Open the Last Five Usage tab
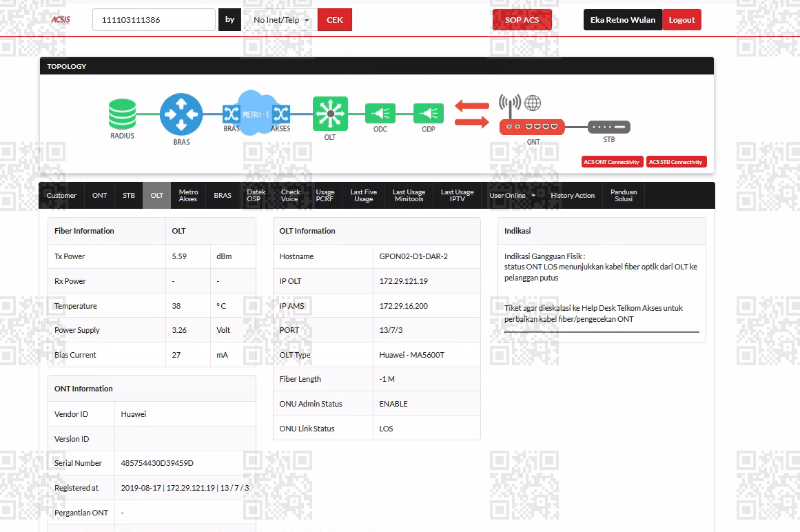Screen dimensions: 800x532 363,195
